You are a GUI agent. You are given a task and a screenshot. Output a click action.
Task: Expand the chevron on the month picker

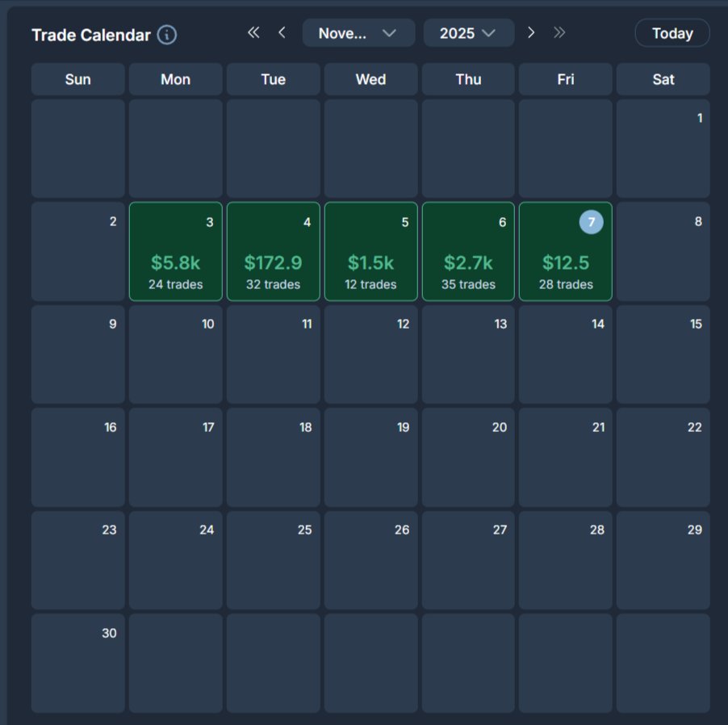click(390, 33)
